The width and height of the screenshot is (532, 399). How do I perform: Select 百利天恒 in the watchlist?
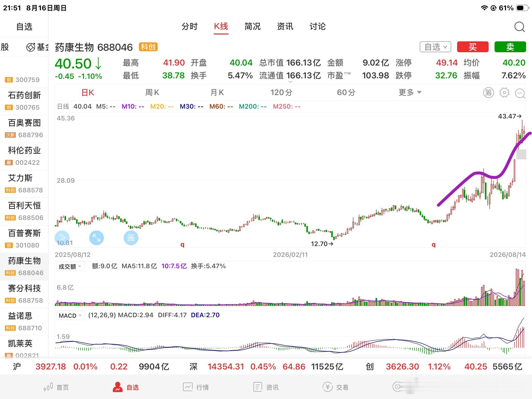point(24,211)
